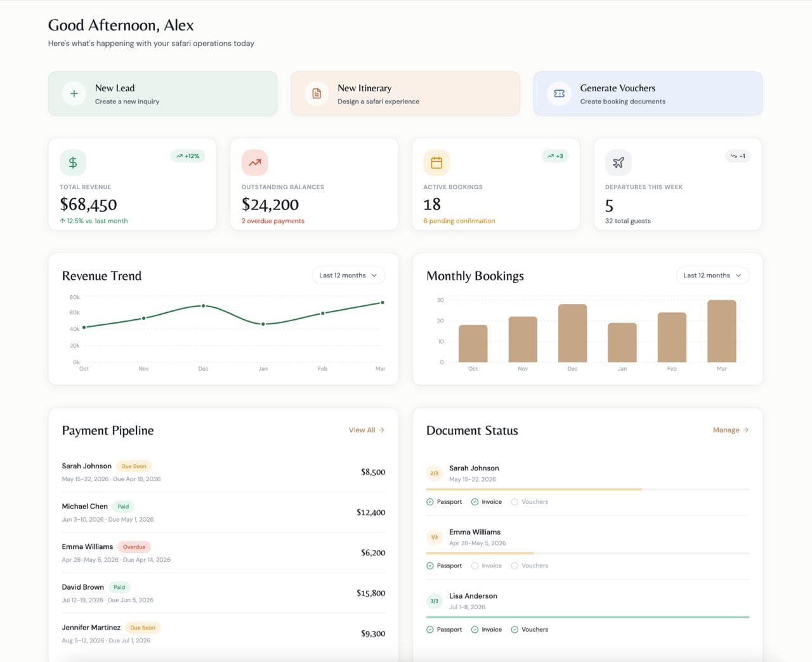Click Lisa Anderson name in Document Status
This screenshot has height=662, width=812.
pyautogui.click(x=473, y=596)
